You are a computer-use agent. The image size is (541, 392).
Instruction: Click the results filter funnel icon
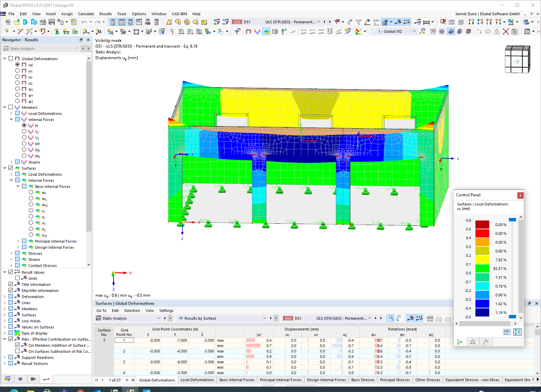coord(238,31)
